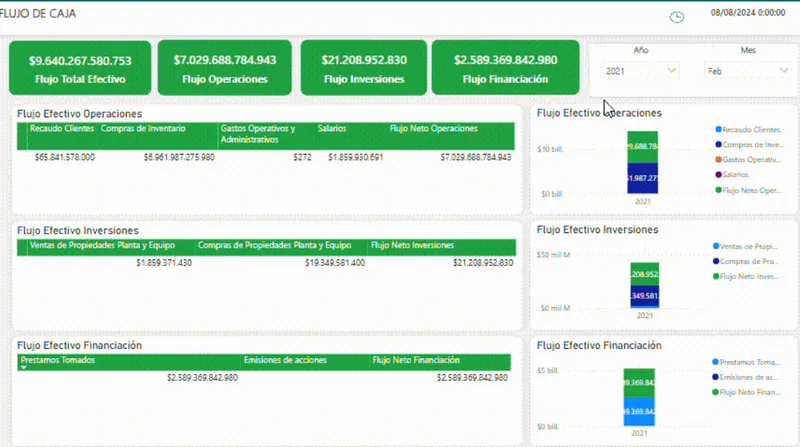Screen dimensions: 800x447
Task: Select the $65.841.578.000 cell value
Action: click(x=65, y=157)
